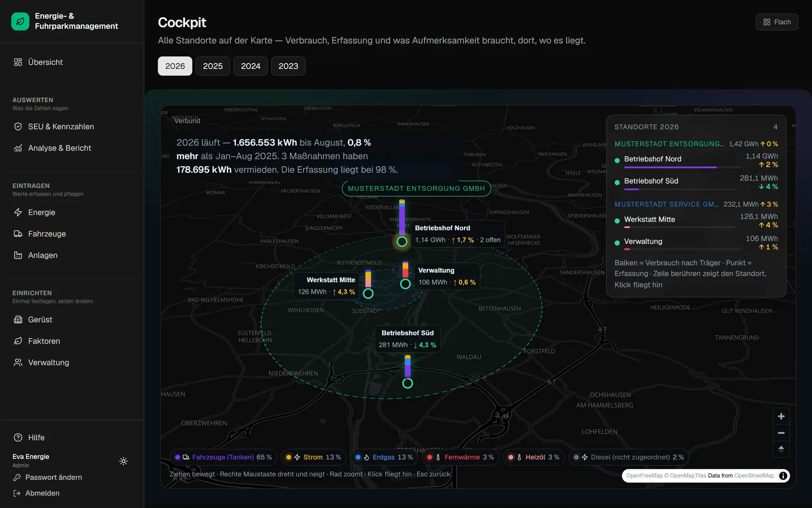Click Passwort ändern
The height and width of the screenshot is (508, 812).
[x=48, y=477]
